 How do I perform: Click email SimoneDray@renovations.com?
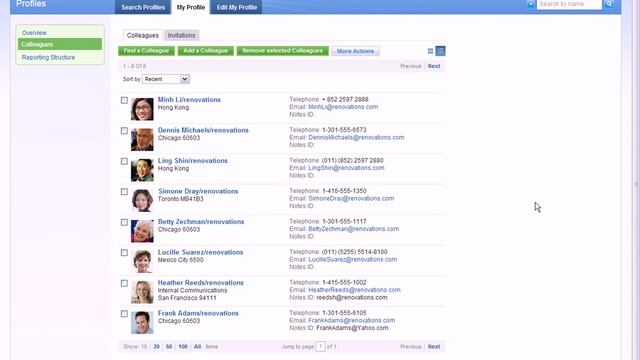(x=351, y=198)
